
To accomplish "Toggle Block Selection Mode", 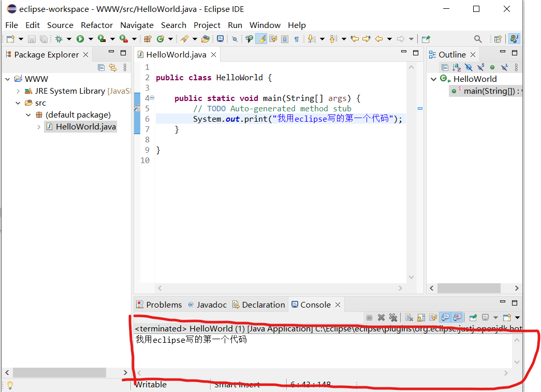I will 285,39.
